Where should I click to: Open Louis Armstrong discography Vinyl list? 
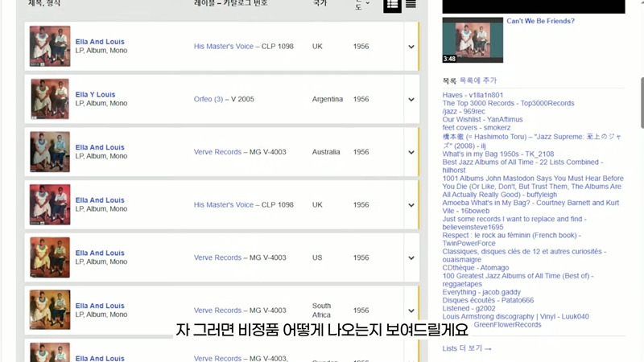(515, 317)
